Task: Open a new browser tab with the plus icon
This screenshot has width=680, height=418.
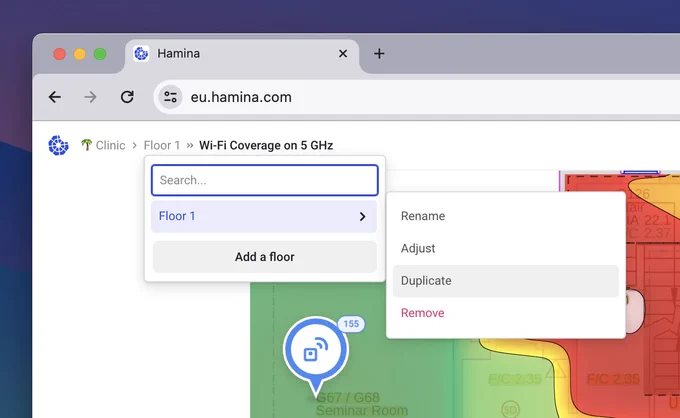Action: [379, 54]
